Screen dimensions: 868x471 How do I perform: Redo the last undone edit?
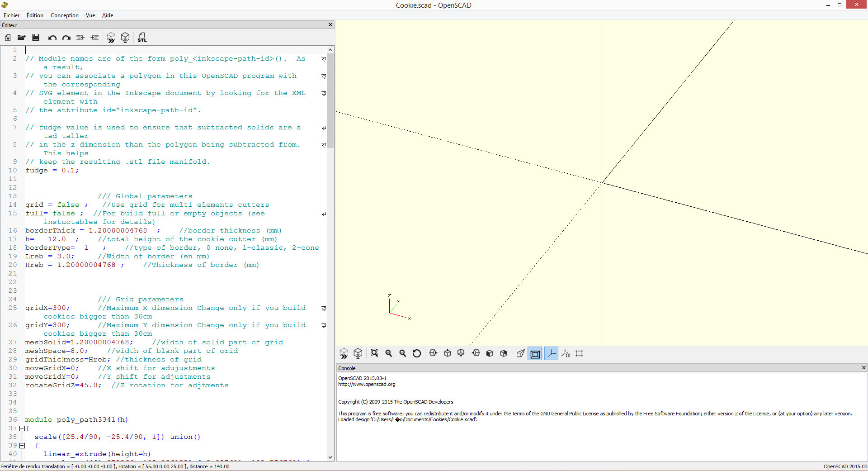(x=66, y=38)
